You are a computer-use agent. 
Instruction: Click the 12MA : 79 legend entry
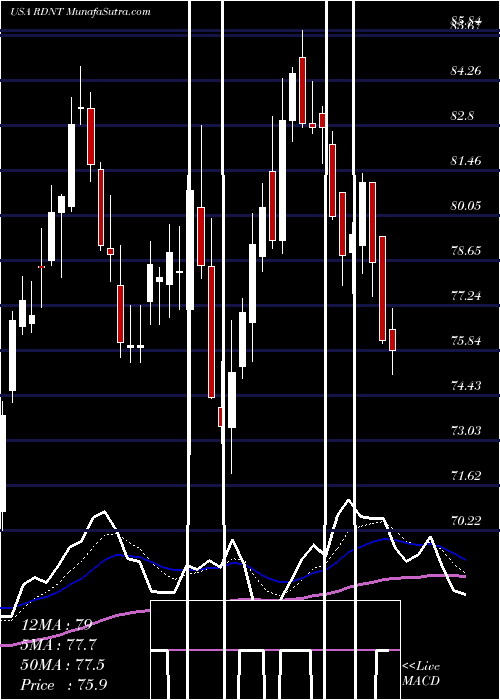(x=57, y=625)
